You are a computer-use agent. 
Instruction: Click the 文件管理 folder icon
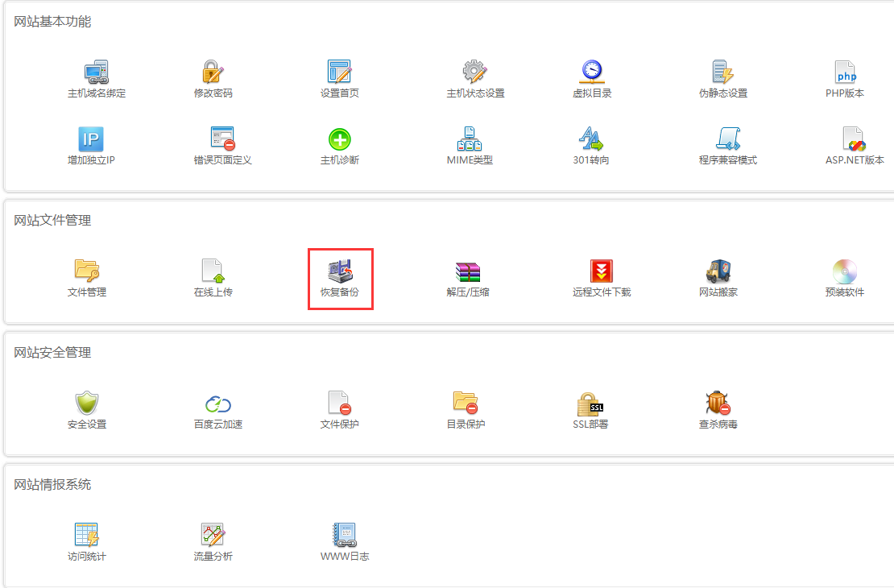click(86, 271)
